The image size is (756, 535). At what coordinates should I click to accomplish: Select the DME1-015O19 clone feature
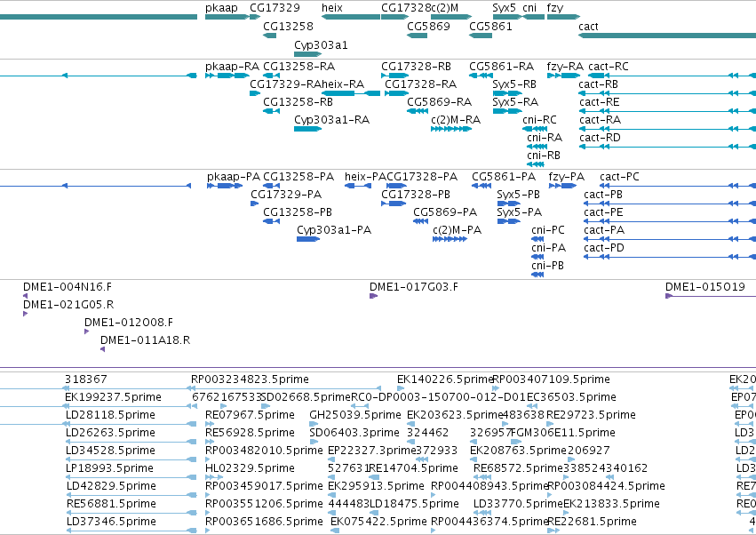[711, 296]
